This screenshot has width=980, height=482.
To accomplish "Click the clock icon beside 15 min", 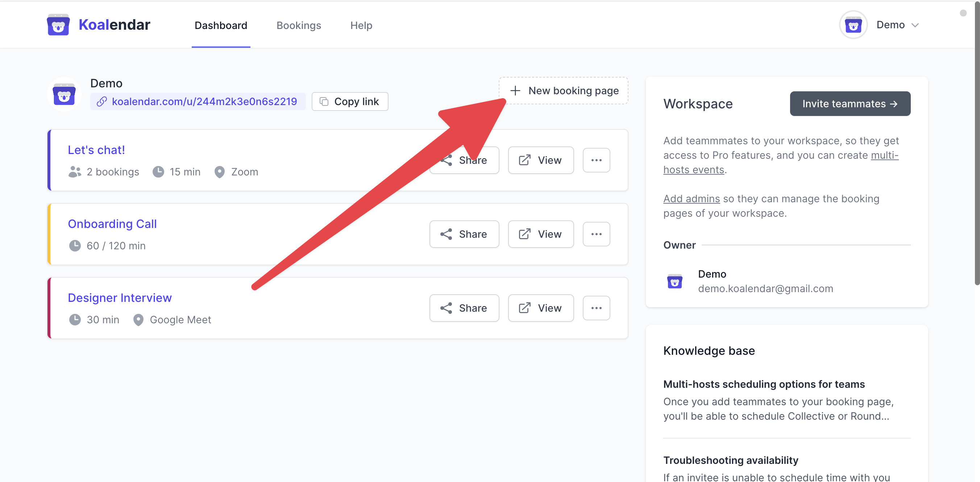I will (x=158, y=172).
